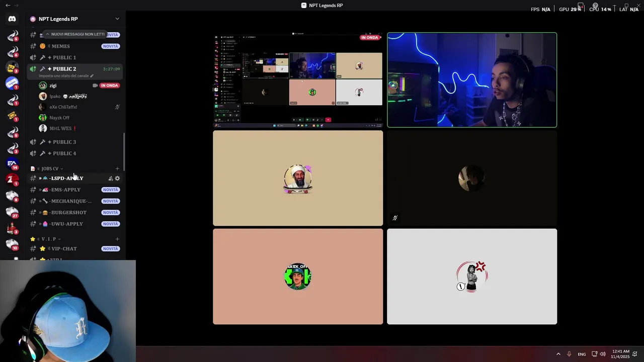Create invite for LSPD-APPLY channel
644x362 pixels.
[x=111, y=178]
